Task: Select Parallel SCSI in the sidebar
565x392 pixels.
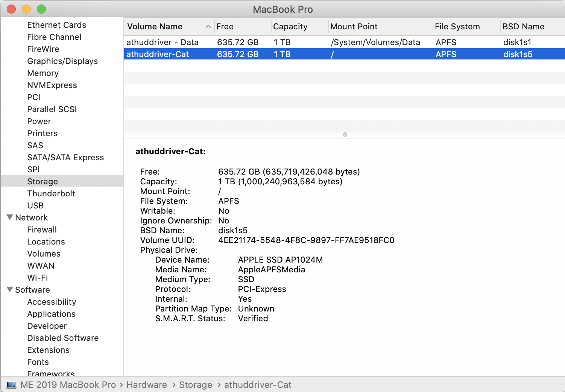Action: click(x=52, y=109)
